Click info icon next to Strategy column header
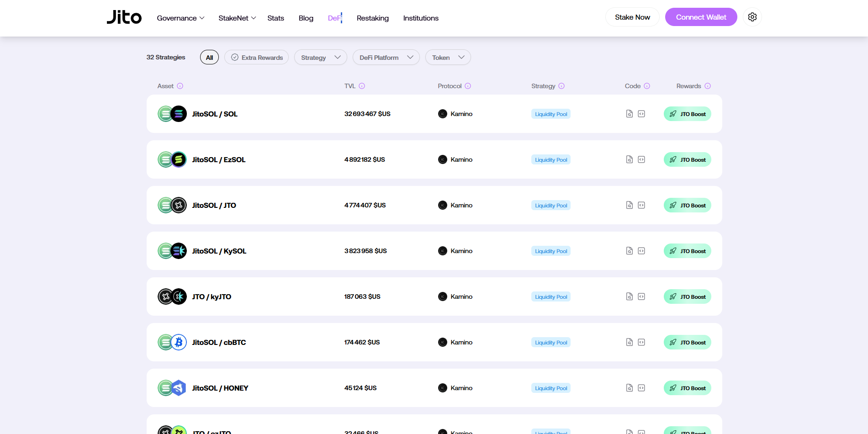The height and width of the screenshot is (434, 868). coord(561,86)
